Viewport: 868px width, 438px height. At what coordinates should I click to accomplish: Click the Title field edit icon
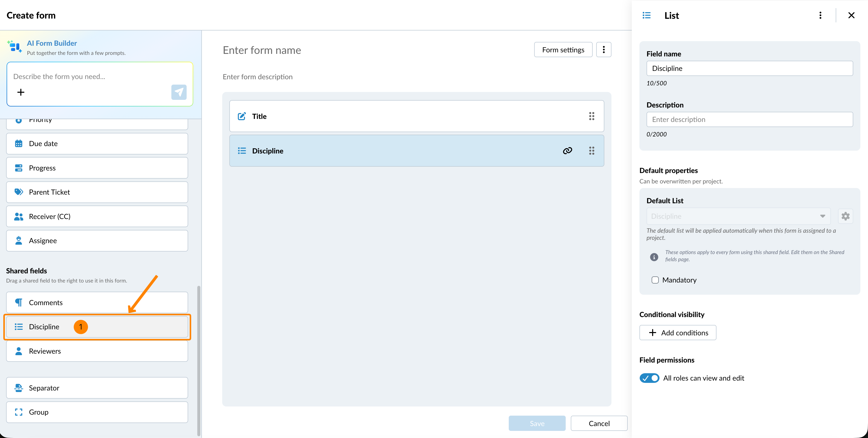pyautogui.click(x=242, y=116)
